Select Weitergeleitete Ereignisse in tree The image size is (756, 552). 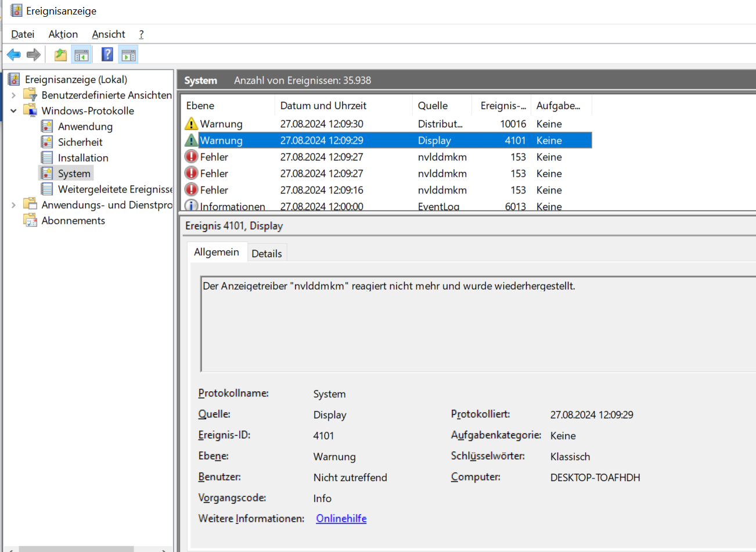pyautogui.click(x=115, y=189)
